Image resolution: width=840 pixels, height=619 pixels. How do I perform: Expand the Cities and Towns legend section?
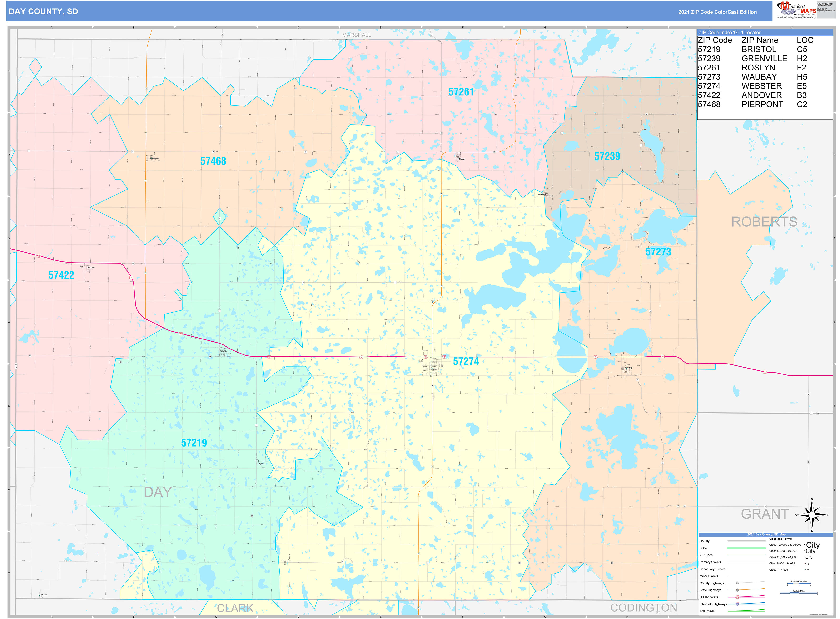[x=780, y=539]
